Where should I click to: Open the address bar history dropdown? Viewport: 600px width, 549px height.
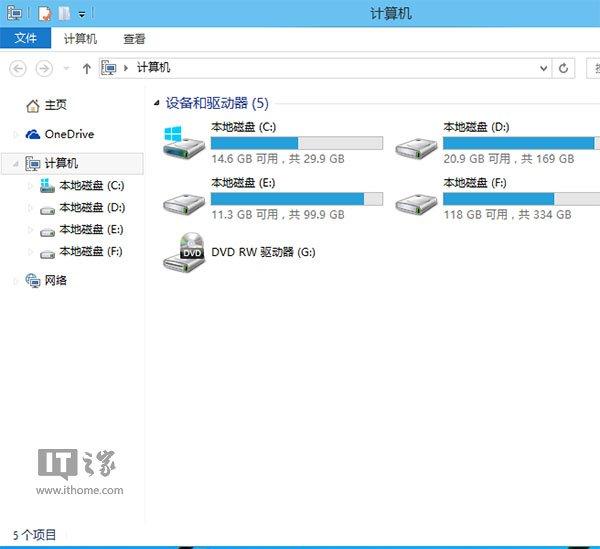pyautogui.click(x=543, y=68)
